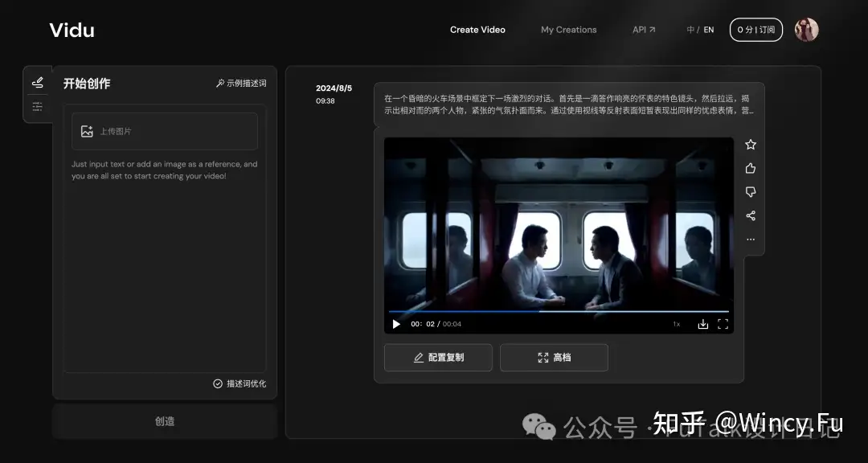Image resolution: width=868 pixels, height=463 pixels.
Task: Go to My Creations
Action: pos(568,29)
